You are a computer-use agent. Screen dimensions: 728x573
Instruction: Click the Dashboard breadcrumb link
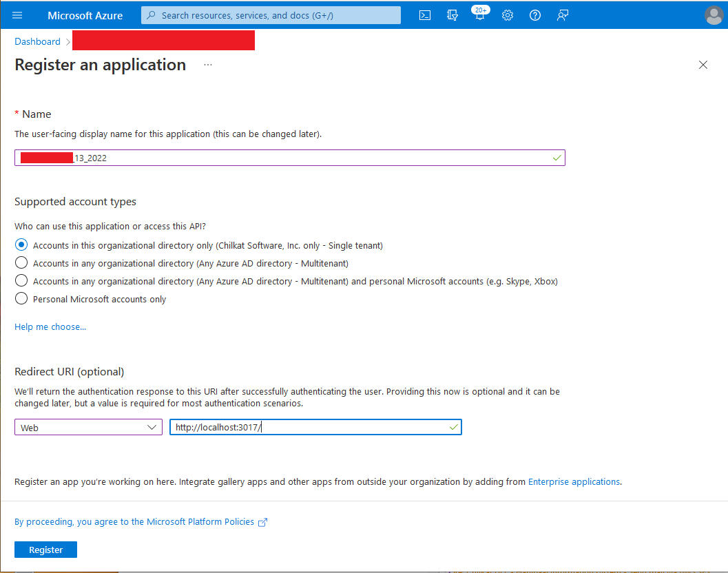38,41
